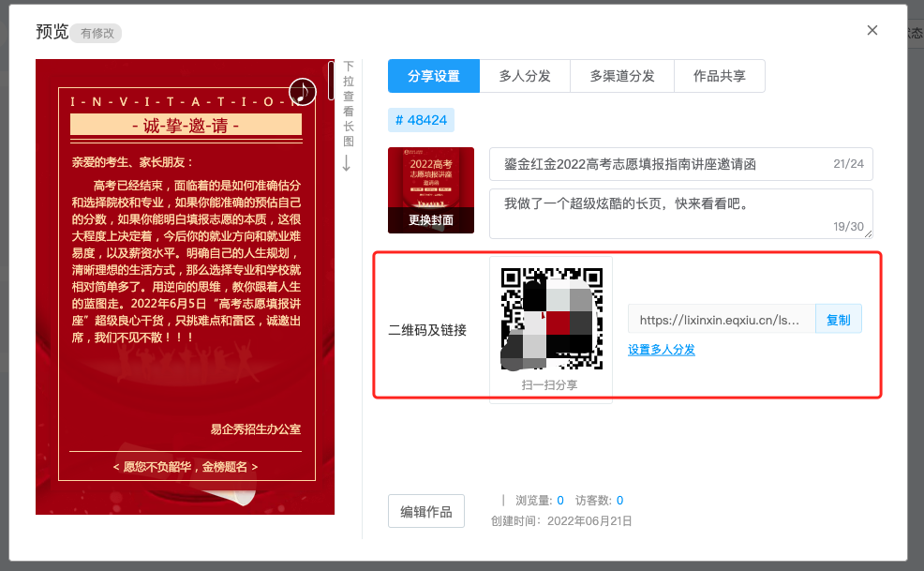Click the 浏览量 count number
The width and height of the screenshot is (924, 571).
pyautogui.click(x=560, y=501)
